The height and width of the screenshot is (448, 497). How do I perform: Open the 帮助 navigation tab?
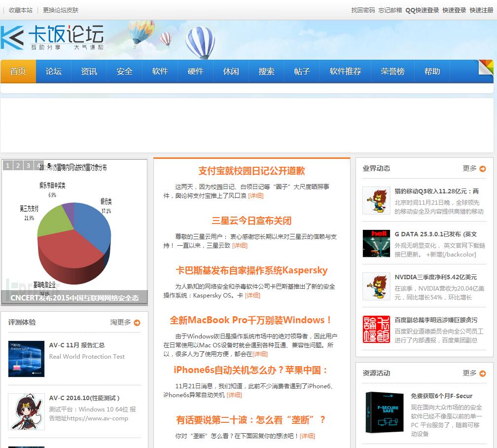(x=432, y=72)
